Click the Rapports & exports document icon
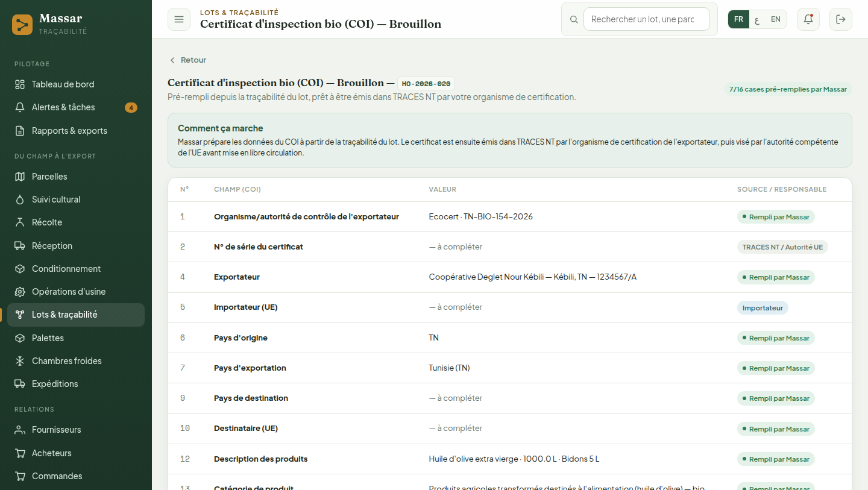Screen dimensions: 868x490 pos(20,131)
